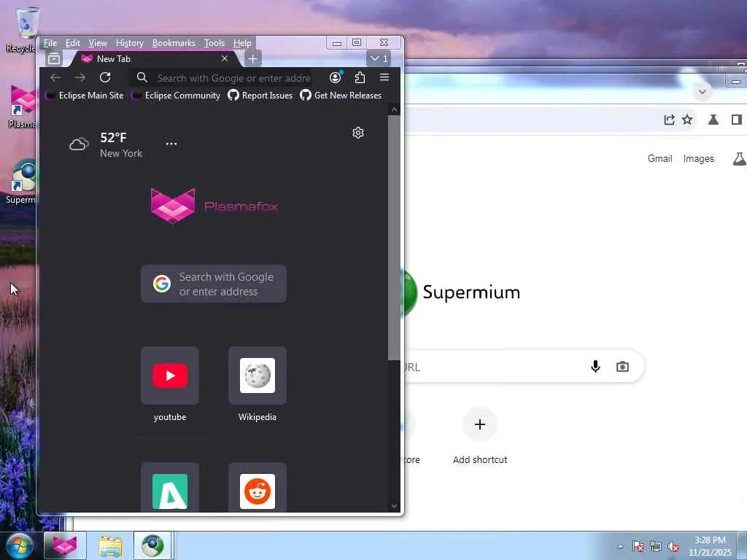This screenshot has height=560, width=747.
Task: Click the Search Labs flask beside Images
Action: (740, 158)
